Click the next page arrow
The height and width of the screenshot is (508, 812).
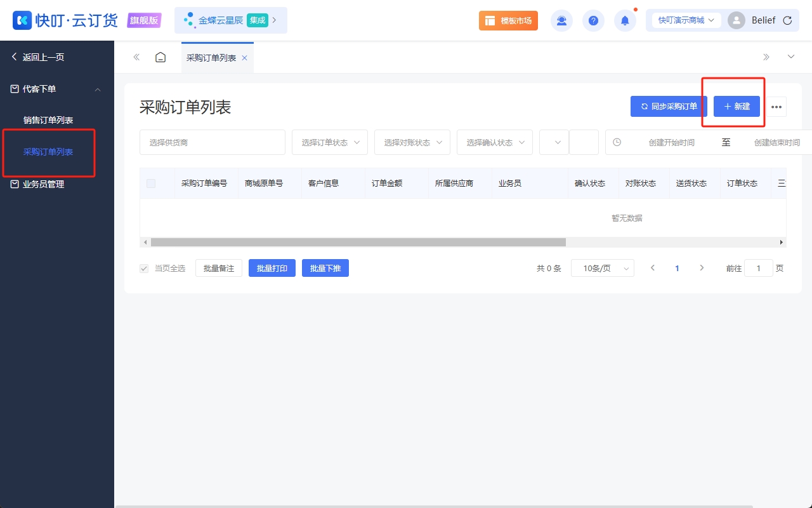pos(702,268)
